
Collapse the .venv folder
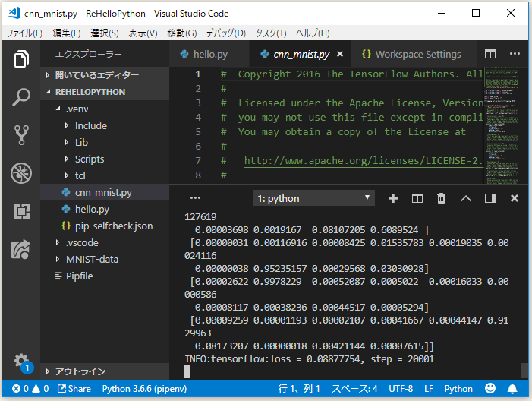(x=105, y=109)
